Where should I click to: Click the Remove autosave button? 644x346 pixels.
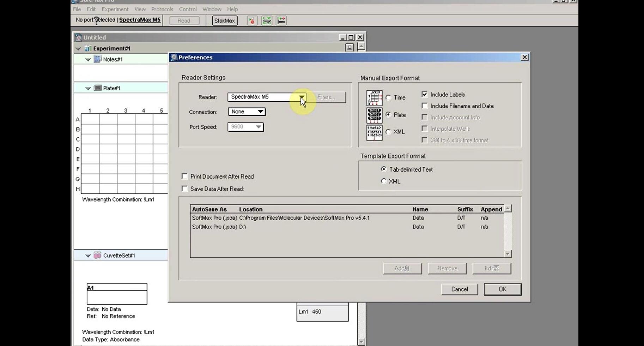(447, 268)
